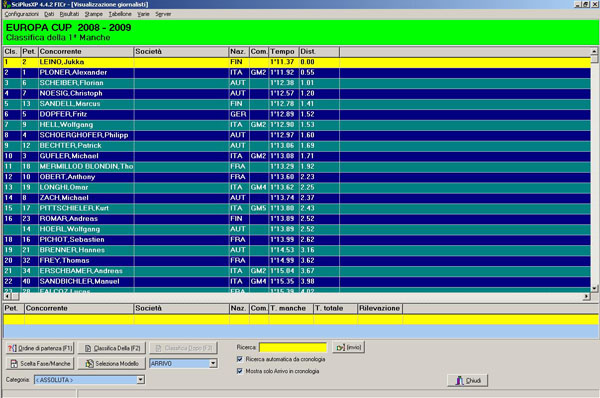Click the SciPlusXP application icon in title bar
Viewport: 600px width, 398px height.
pyautogui.click(x=6, y=4)
